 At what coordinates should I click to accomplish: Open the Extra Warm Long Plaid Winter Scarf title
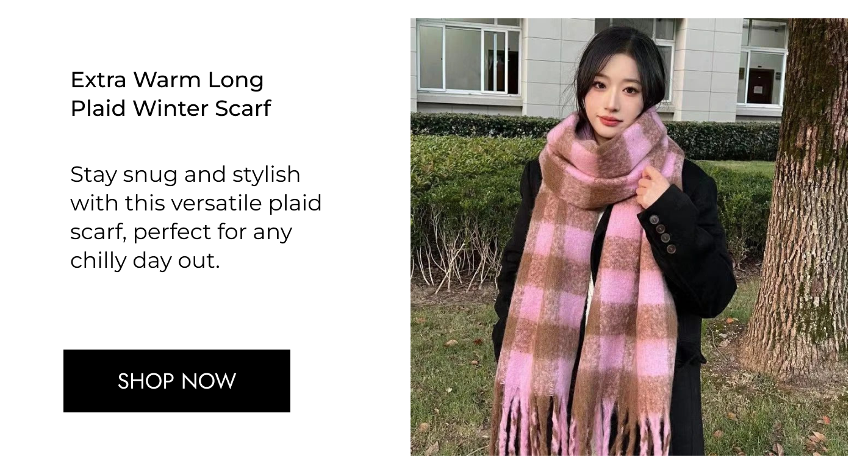[171, 94]
